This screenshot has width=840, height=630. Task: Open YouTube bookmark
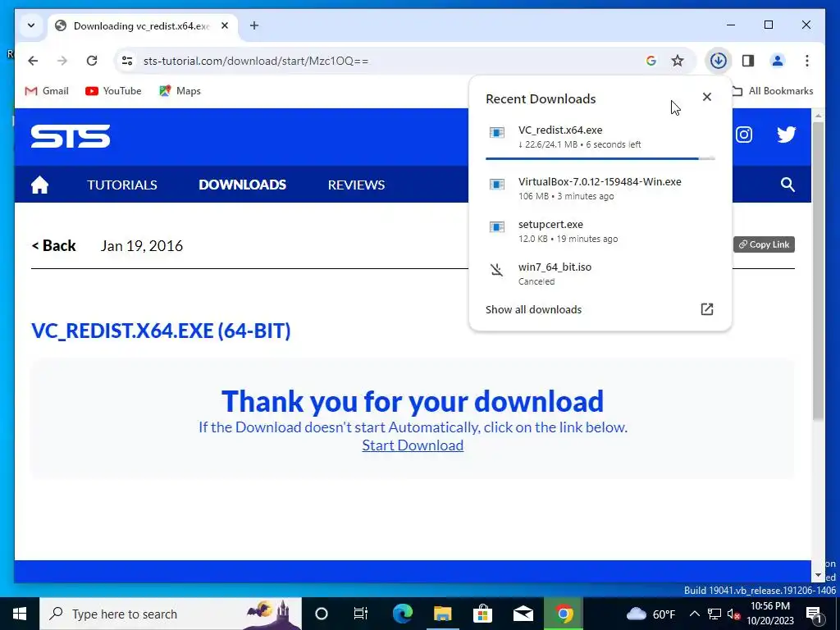(113, 91)
